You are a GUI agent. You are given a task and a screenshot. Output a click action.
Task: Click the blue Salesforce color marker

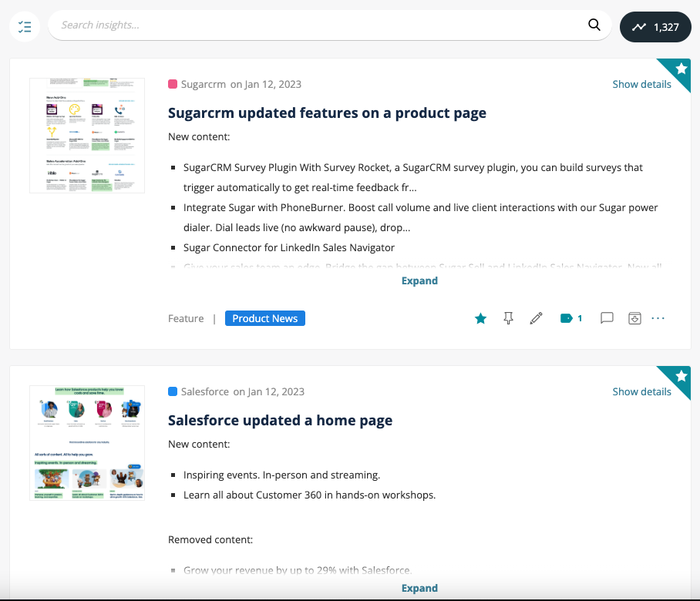tap(173, 391)
